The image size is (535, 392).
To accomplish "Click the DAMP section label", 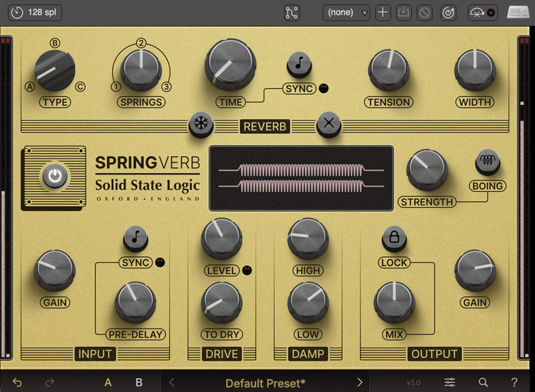I will point(308,354).
